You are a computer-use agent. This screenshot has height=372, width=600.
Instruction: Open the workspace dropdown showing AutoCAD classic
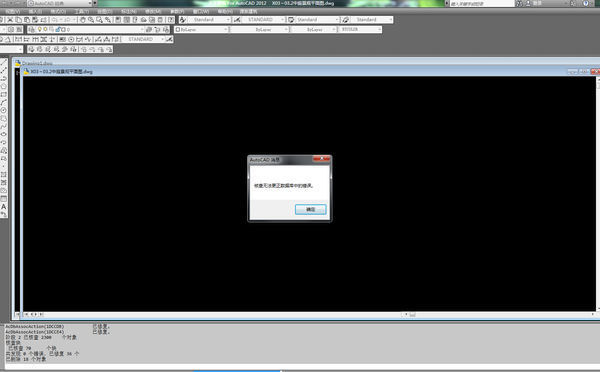tap(60, 3)
